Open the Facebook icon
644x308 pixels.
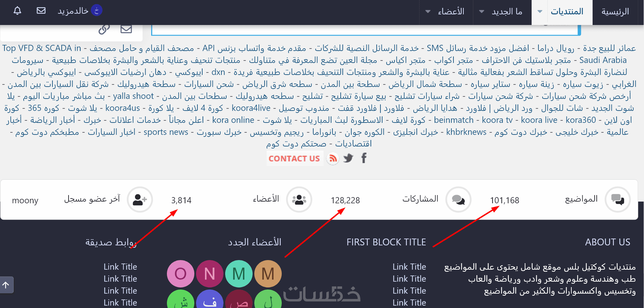[364, 158]
